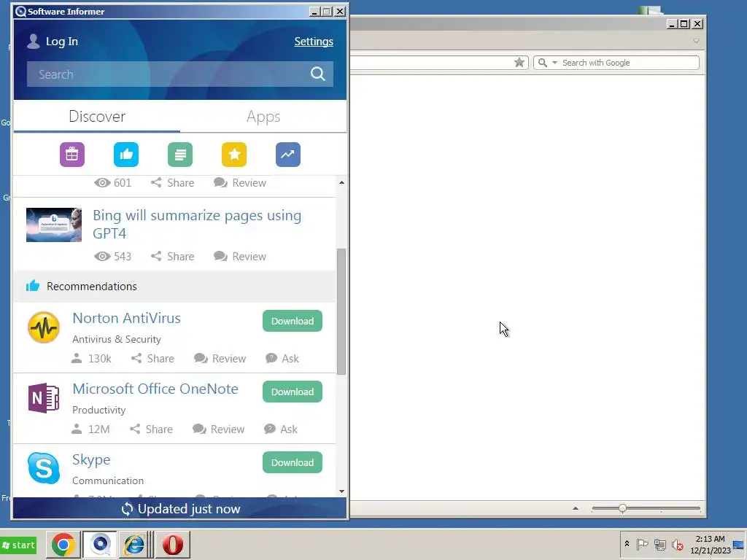Open Opera from the taskbar
The height and width of the screenshot is (560, 747).
[x=172, y=544]
